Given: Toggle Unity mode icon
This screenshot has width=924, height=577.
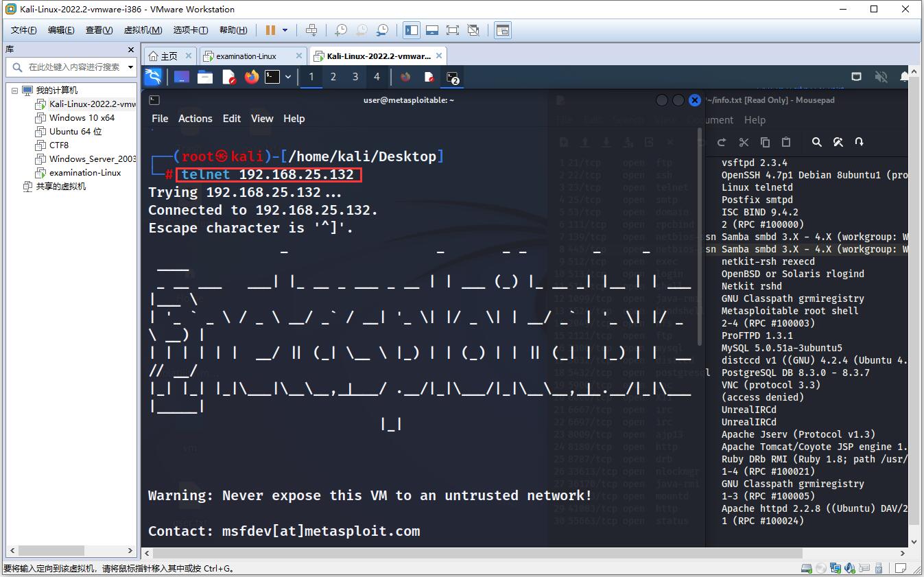Looking at the screenshot, I should pos(473,30).
